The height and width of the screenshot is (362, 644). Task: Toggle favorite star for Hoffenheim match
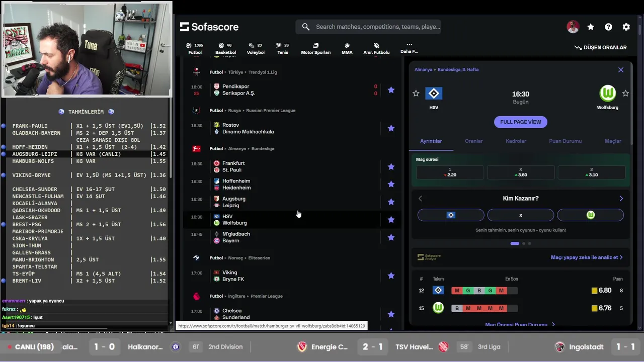click(391, 184)
